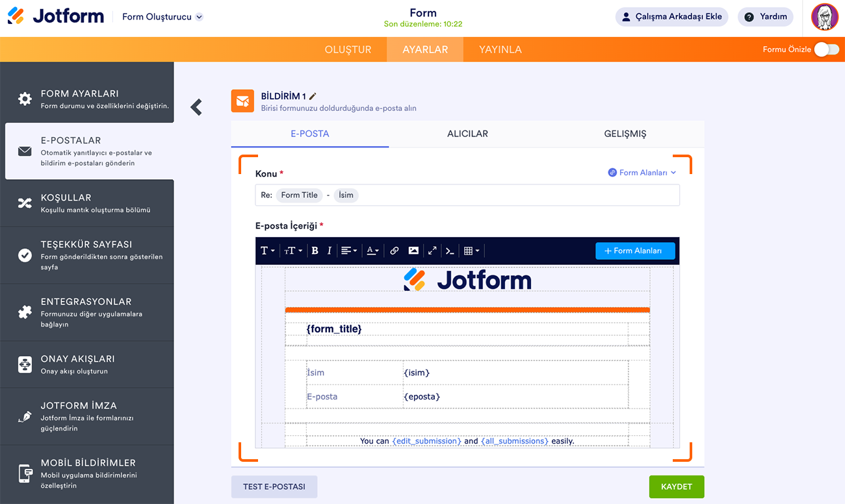Click the {form_title} placeholder in email
This screenshot has height=504, width=845.
coord(334,329)
